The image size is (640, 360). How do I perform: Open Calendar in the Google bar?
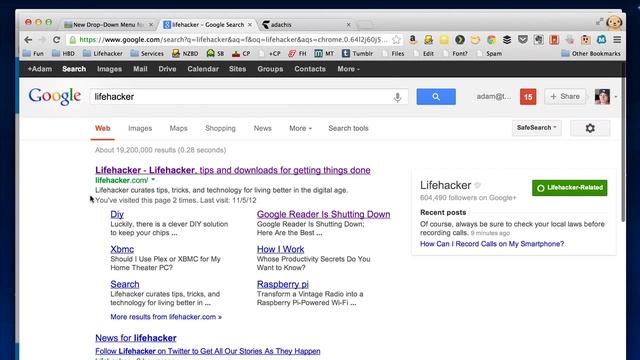click(203, 69)
